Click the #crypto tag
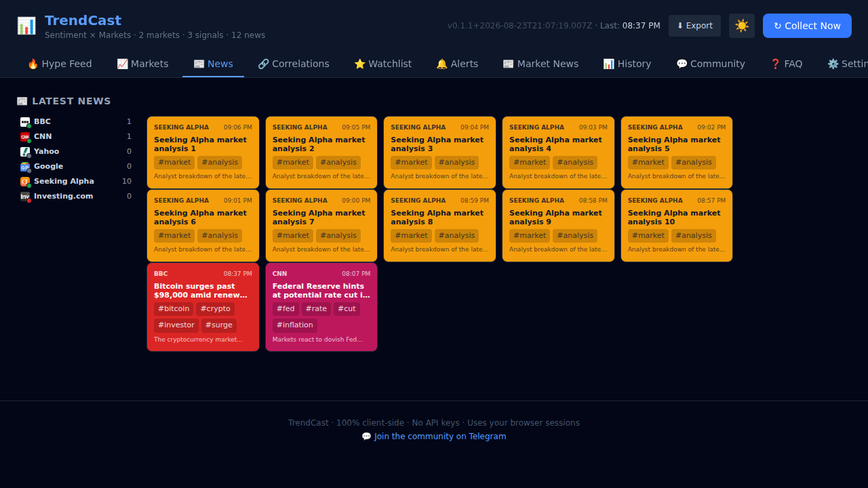 [216, 309]
